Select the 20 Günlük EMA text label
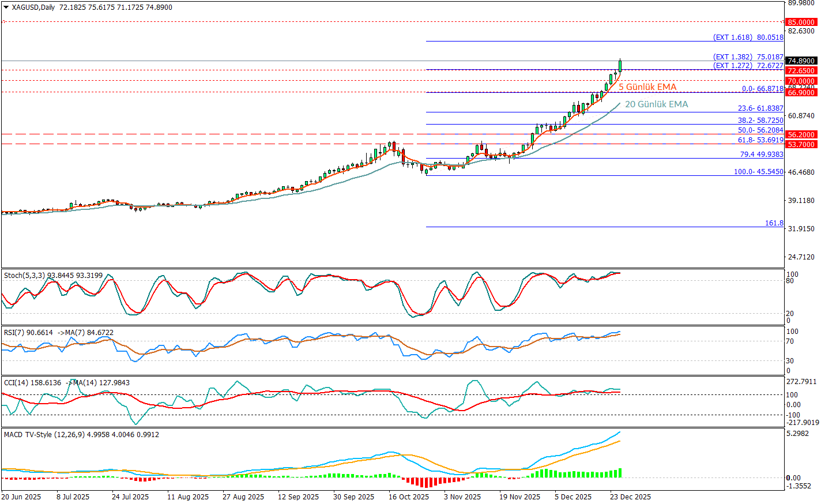Image resolution: width=821 pixels, height=504 pixels. point(656,104)
